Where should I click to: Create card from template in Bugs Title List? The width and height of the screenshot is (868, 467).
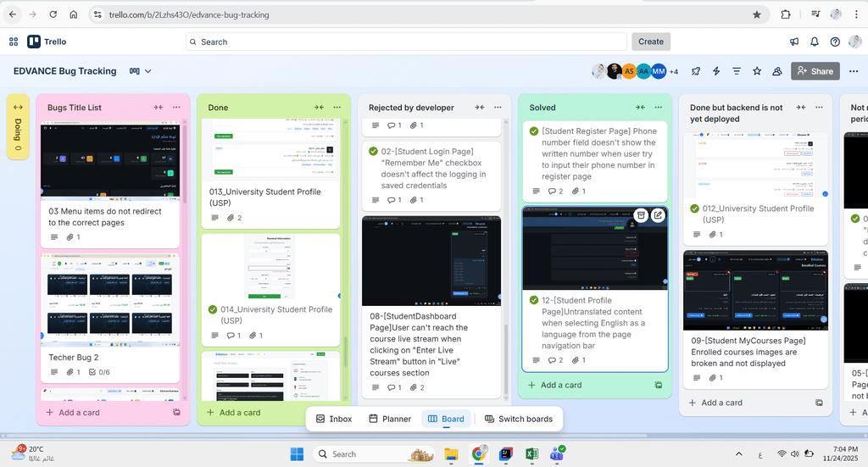[176, 412]
